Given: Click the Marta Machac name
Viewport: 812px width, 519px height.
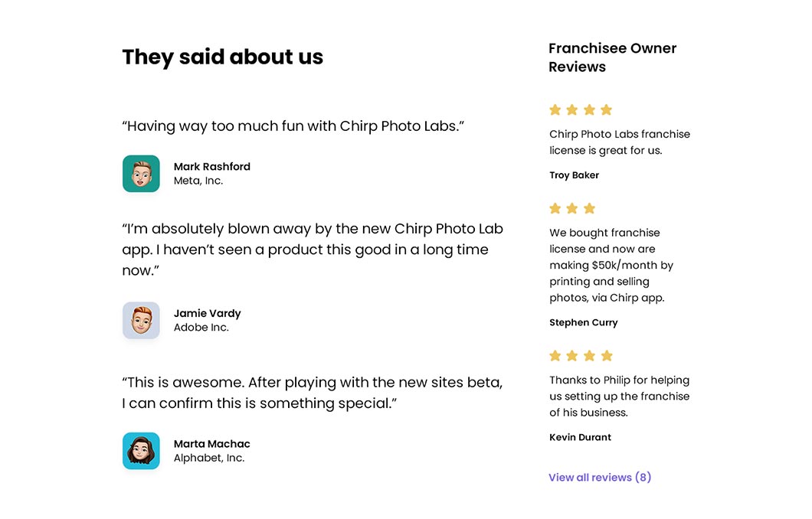Looking at the screenshot, I should [x=211, y=444].
